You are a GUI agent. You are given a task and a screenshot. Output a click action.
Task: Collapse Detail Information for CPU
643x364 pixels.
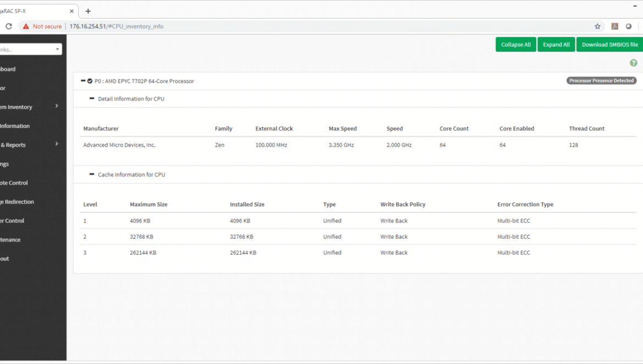click(x=92, y=98)
